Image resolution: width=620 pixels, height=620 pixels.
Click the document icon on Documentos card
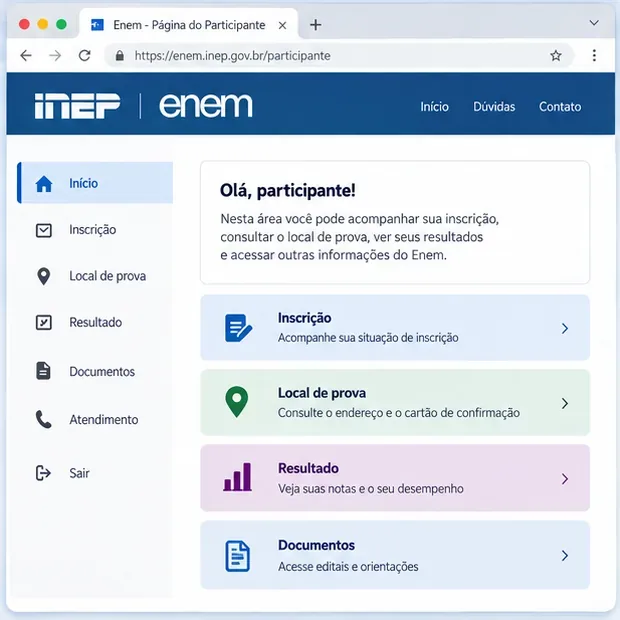pos(237,556)
